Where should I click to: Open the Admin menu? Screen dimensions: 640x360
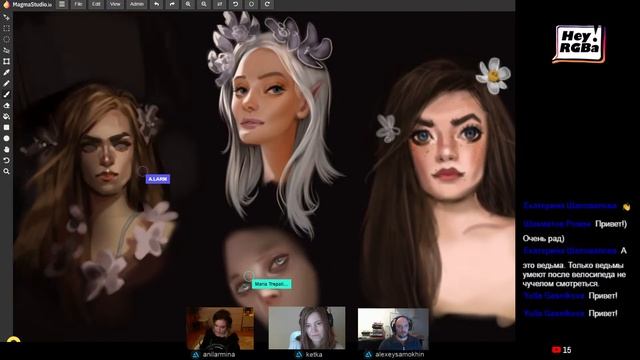point(137,4)
